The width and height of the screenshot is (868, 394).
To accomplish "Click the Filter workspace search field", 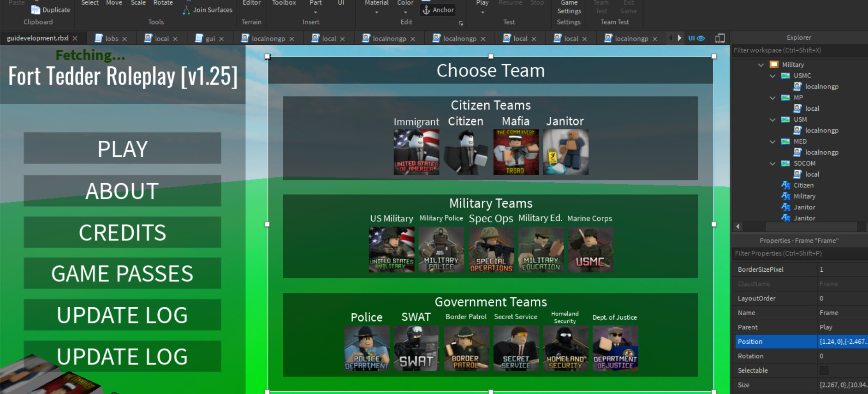I will (800, 50).
